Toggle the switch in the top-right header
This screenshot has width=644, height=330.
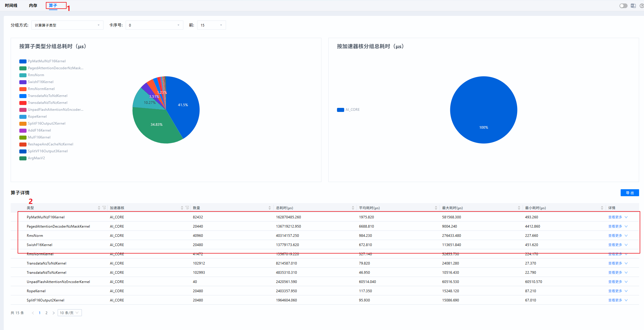point(623,6)
